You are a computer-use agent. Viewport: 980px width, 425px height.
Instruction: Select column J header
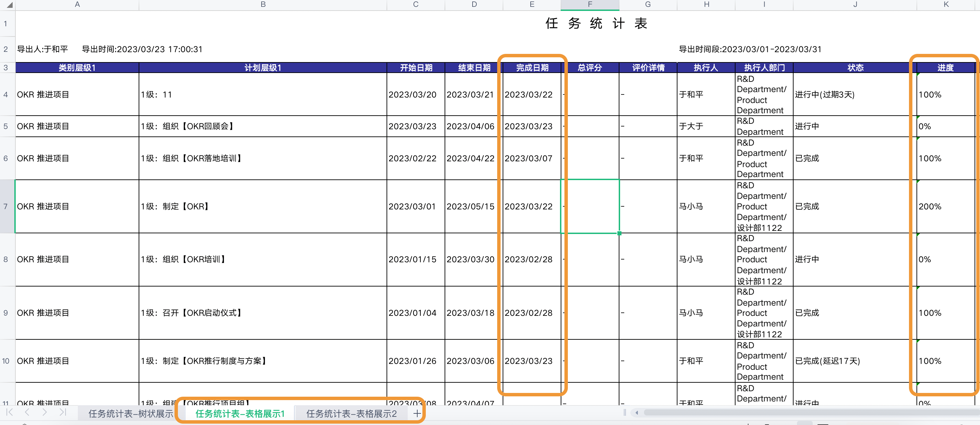855,4
